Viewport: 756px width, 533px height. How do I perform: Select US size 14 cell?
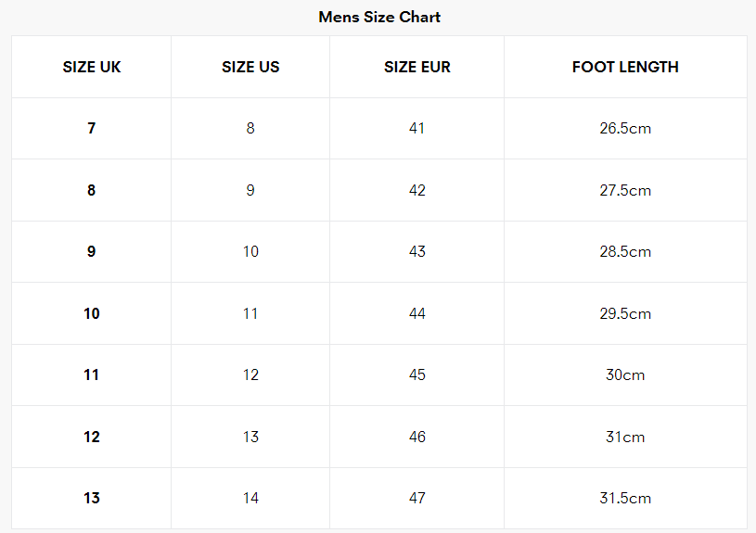250,499
